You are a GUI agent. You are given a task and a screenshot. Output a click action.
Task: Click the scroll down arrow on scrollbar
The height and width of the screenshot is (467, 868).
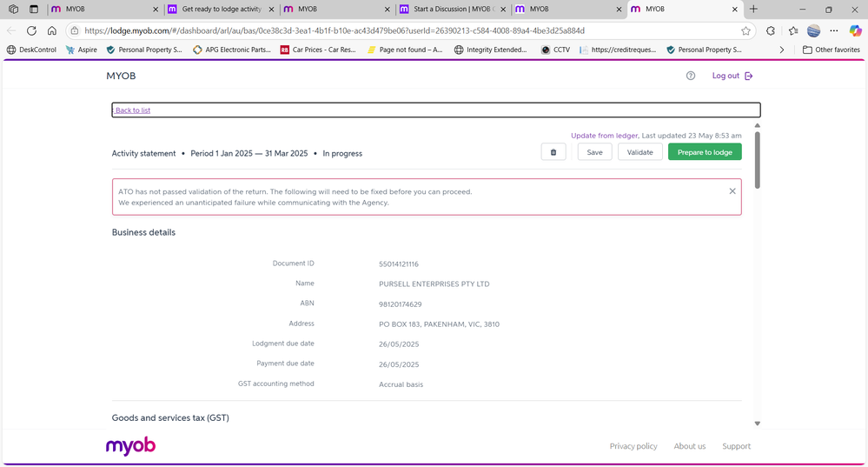pos(757,424)
